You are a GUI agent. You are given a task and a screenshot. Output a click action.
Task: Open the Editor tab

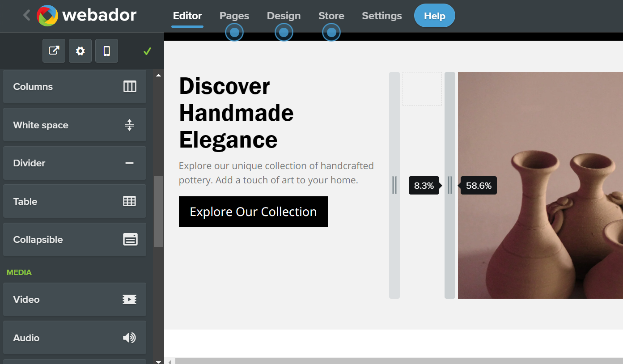187,16
